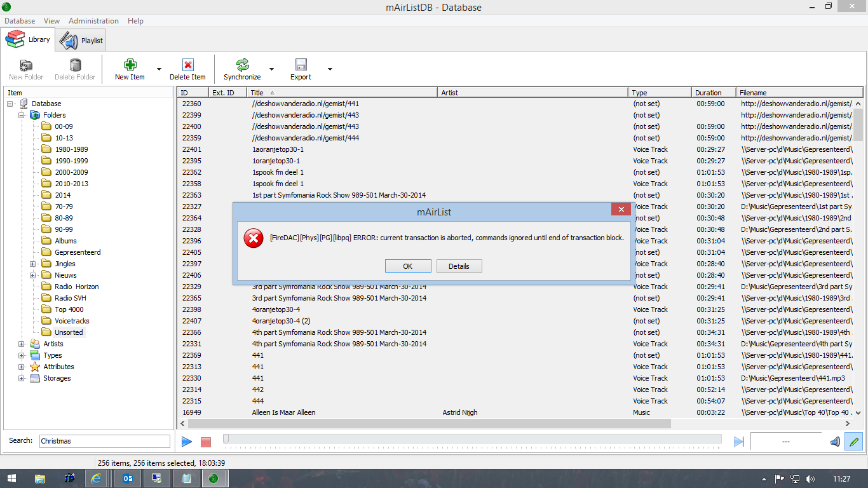Open New Item dropdown arrow

[159, 69]
